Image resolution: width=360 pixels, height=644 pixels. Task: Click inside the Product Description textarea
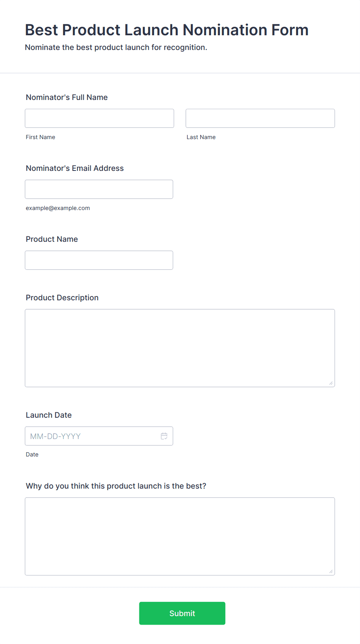click(x=180, y=348)
